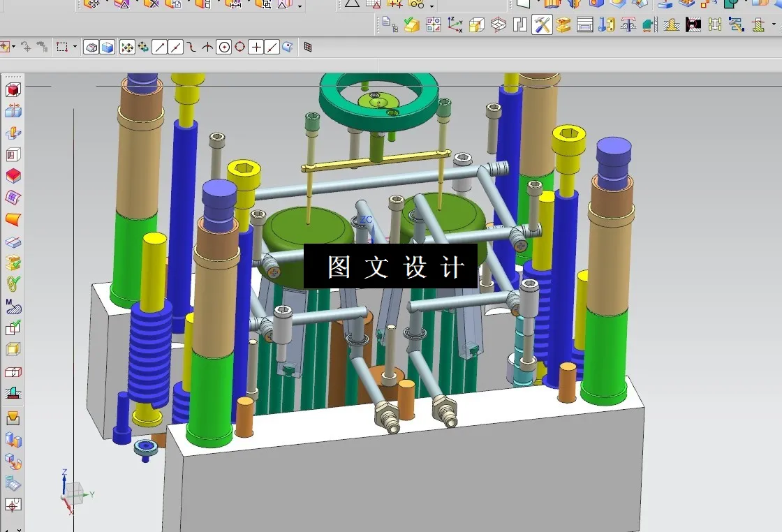The width and height of the screenshot is (782, 532).
Task: Toggle the Midpoint snap point option
Action: [175, 47]
